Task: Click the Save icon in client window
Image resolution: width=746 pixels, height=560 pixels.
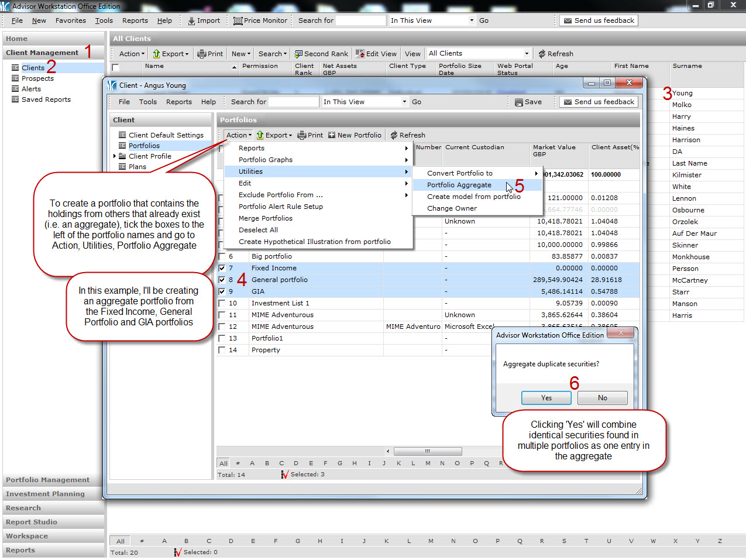Action: point(518,102)
